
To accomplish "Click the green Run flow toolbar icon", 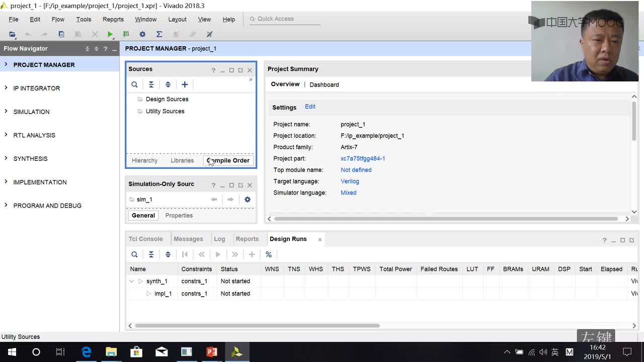I will [110, 34].
